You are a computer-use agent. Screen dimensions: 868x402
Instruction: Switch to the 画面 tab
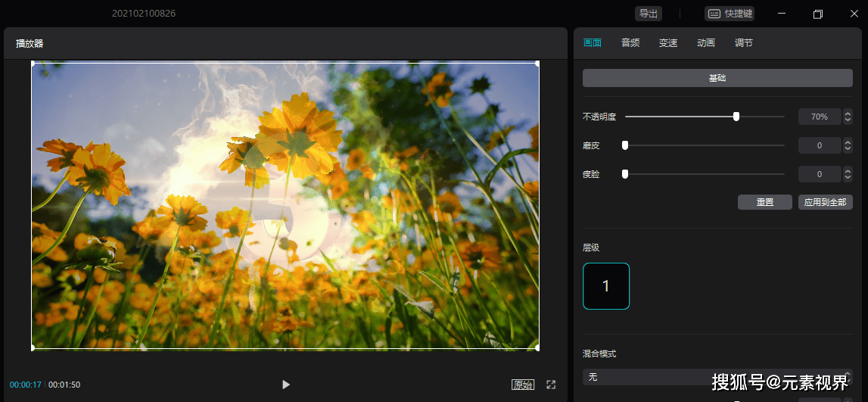click(x=593, y=42)
